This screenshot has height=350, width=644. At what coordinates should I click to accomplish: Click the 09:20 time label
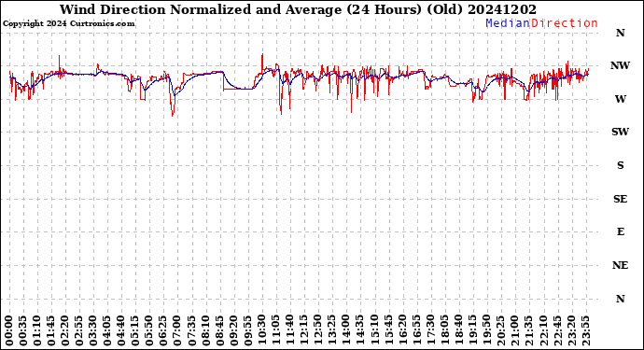(x=233, y=331)
